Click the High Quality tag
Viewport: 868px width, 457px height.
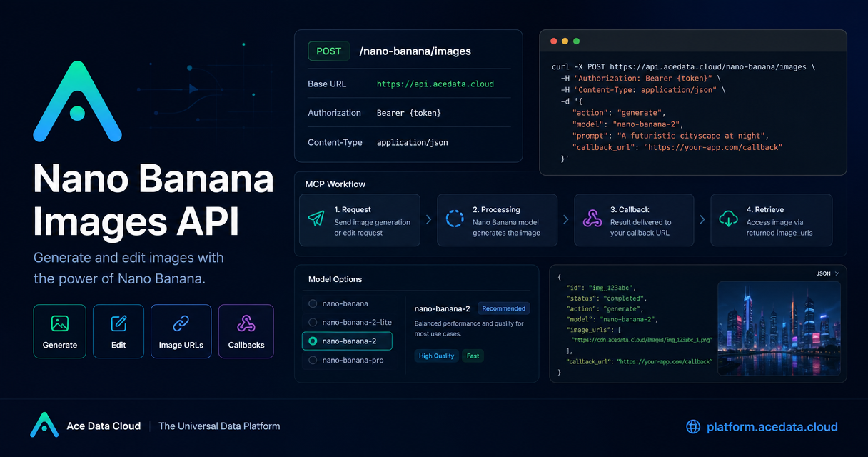[437, 356]
